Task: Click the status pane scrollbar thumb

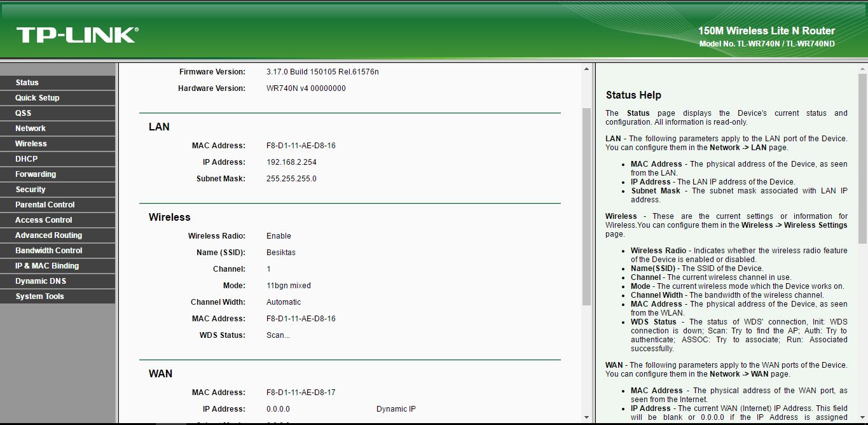Action: (586, 206)
